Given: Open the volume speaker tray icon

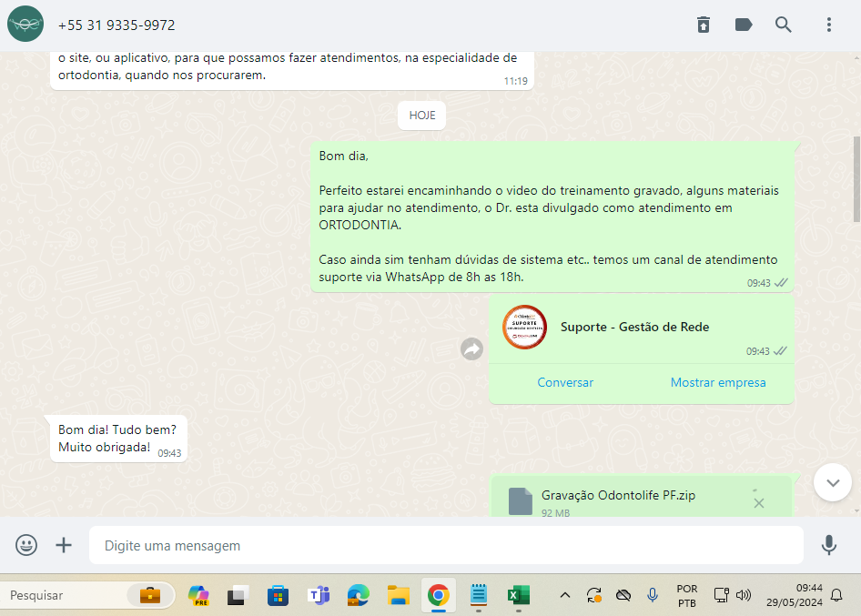Looking at the screenshot, I should click(x=743, y=595).
